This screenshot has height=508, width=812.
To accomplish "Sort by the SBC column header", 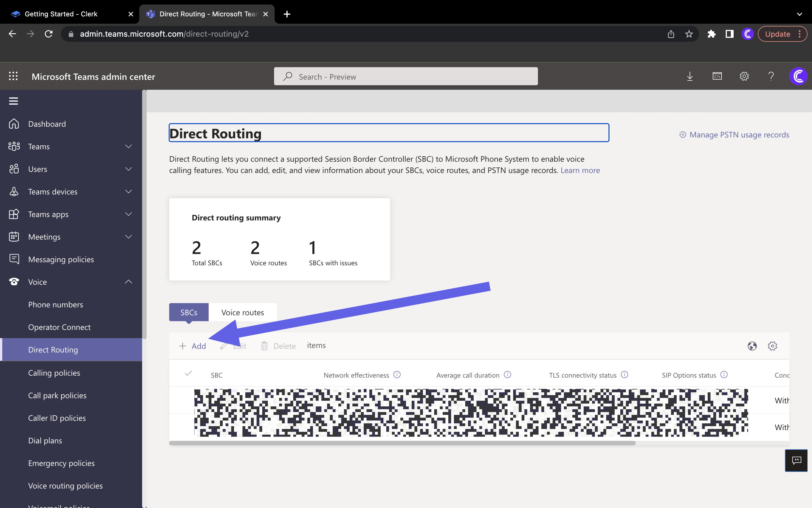I will click(x=217, y=375).
